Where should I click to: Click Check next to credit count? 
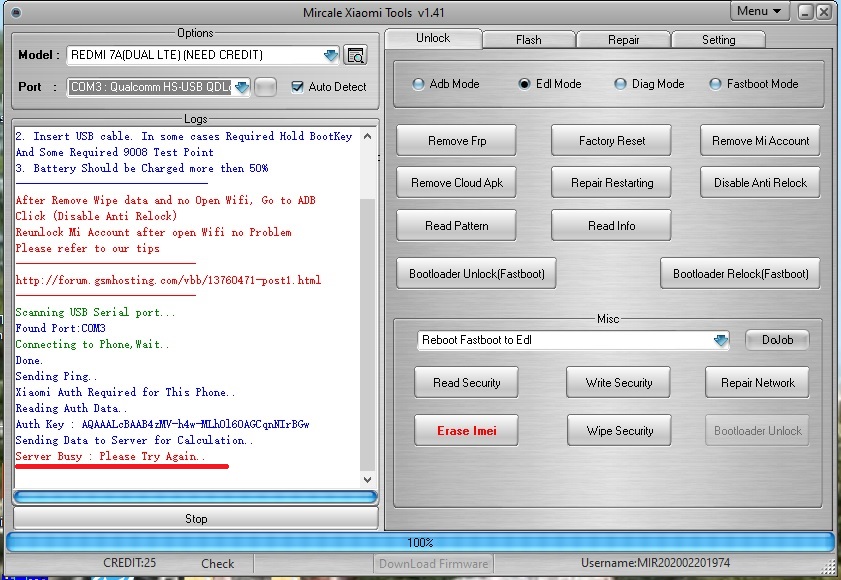217,563
